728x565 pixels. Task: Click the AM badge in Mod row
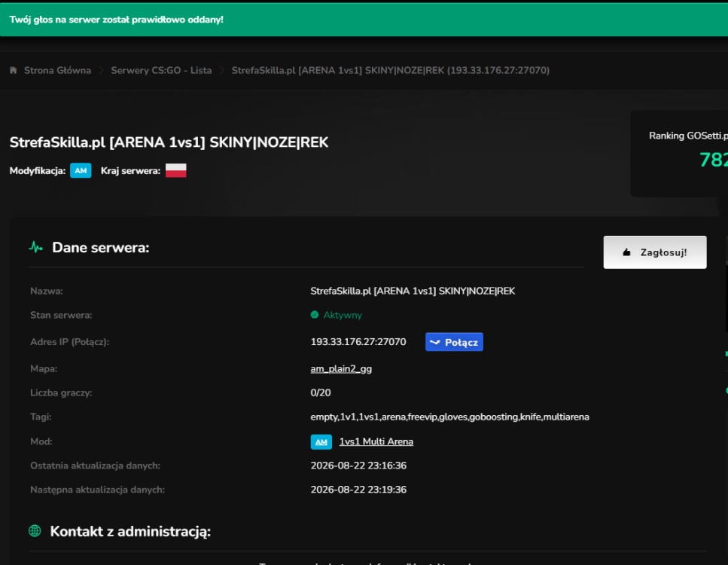321,442
